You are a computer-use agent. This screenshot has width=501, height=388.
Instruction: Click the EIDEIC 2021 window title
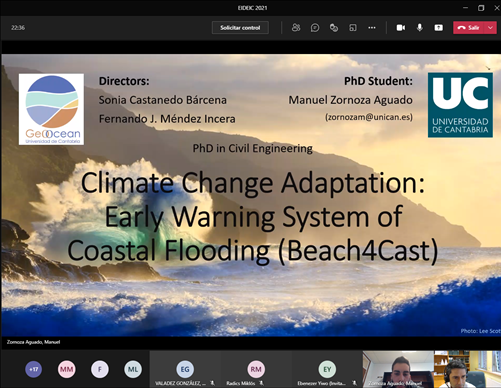[x=252, y=8]
